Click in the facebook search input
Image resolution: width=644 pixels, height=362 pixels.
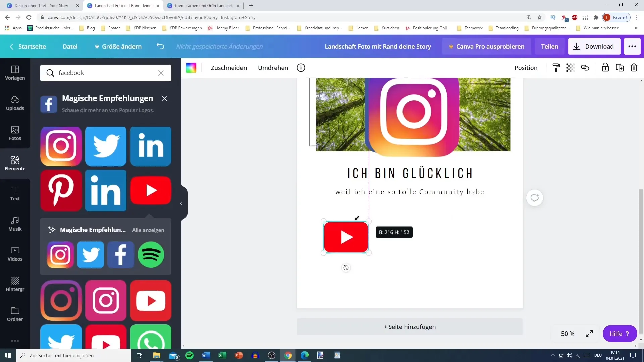click(105, 73)
